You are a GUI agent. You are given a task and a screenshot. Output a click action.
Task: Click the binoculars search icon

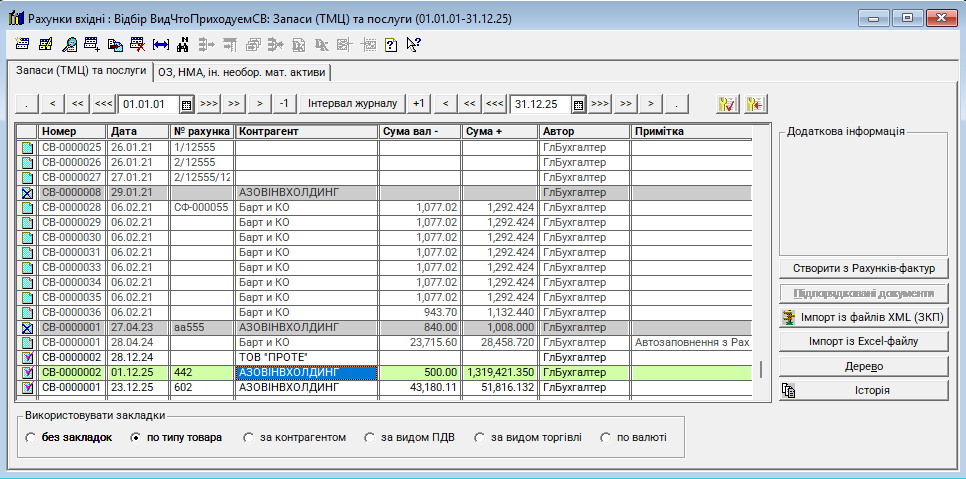click(183, 44)
